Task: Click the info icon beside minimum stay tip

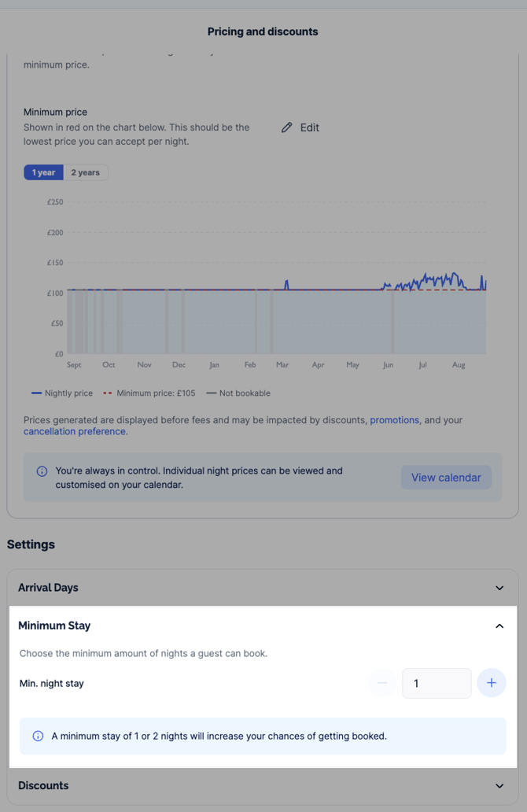Action: point(38,736)
